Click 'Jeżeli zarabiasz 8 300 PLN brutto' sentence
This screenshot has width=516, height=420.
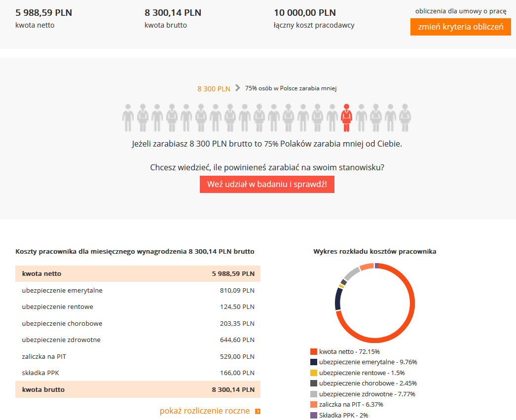267,144
